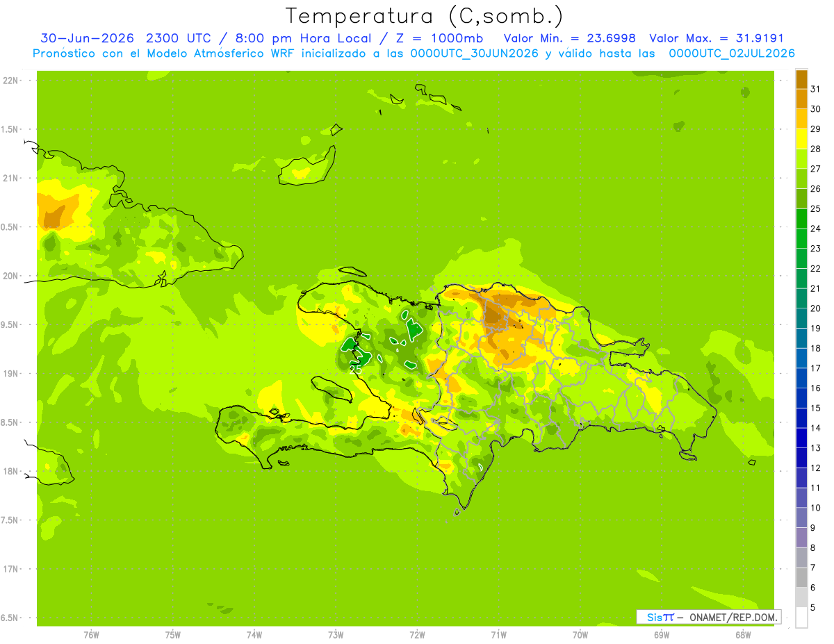Click the "SisTT - ONAMET/REP.DOM." credit box
The width and height of the screenshot is (834, 644).
coord(708,617)
